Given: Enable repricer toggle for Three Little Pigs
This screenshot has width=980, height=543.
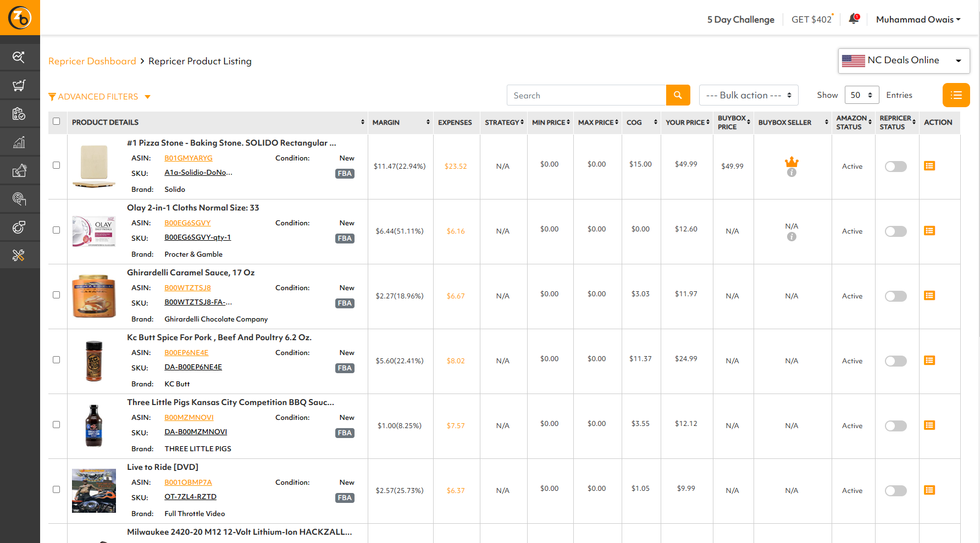Looking at the screenshot, I should pos(895,426).
